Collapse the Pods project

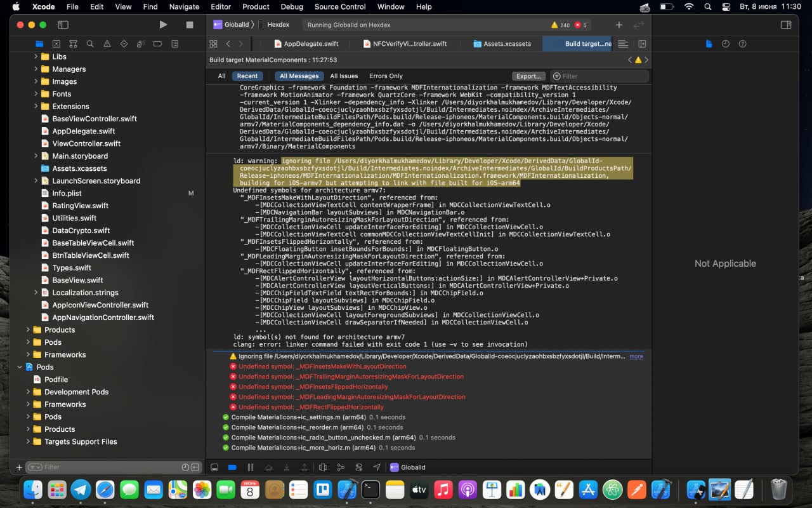20,367
